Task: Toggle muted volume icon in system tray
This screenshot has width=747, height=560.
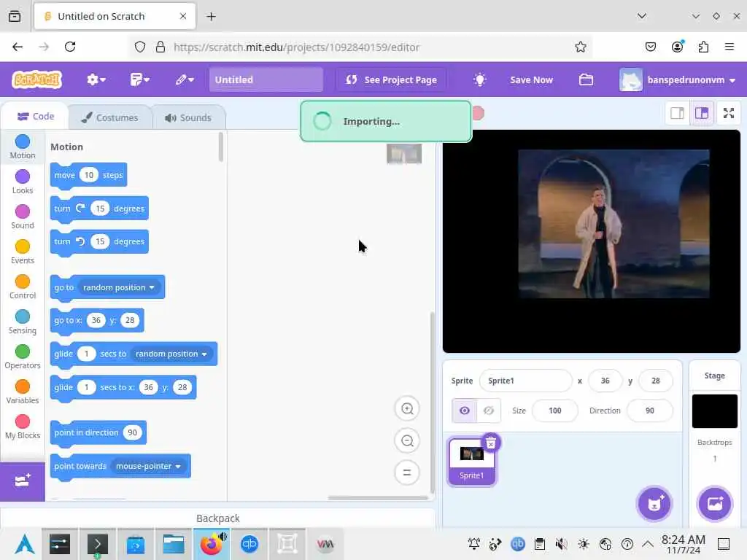Action: (562, 544)
